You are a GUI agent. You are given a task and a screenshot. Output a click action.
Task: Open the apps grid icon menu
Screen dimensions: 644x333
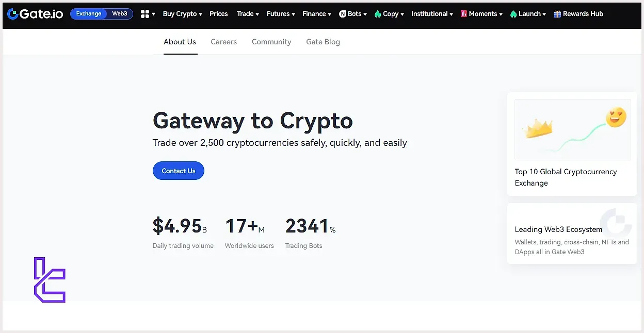point(145,14)
